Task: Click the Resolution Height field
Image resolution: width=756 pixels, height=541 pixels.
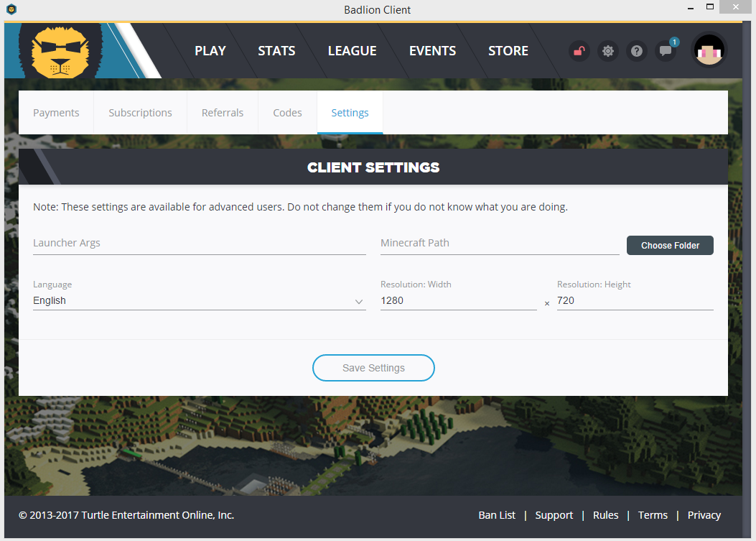Action: click(x=635, y=300)
